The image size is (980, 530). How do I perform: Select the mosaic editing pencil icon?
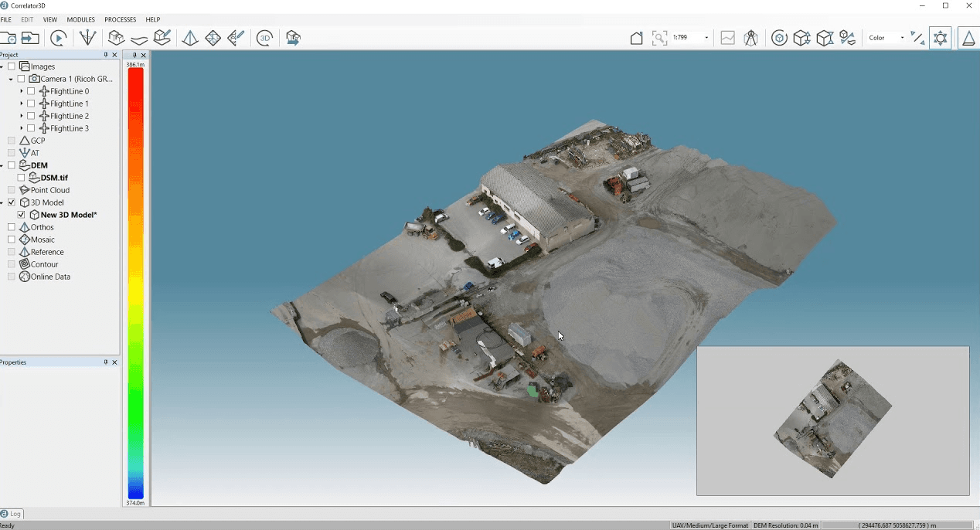[236, 37]
